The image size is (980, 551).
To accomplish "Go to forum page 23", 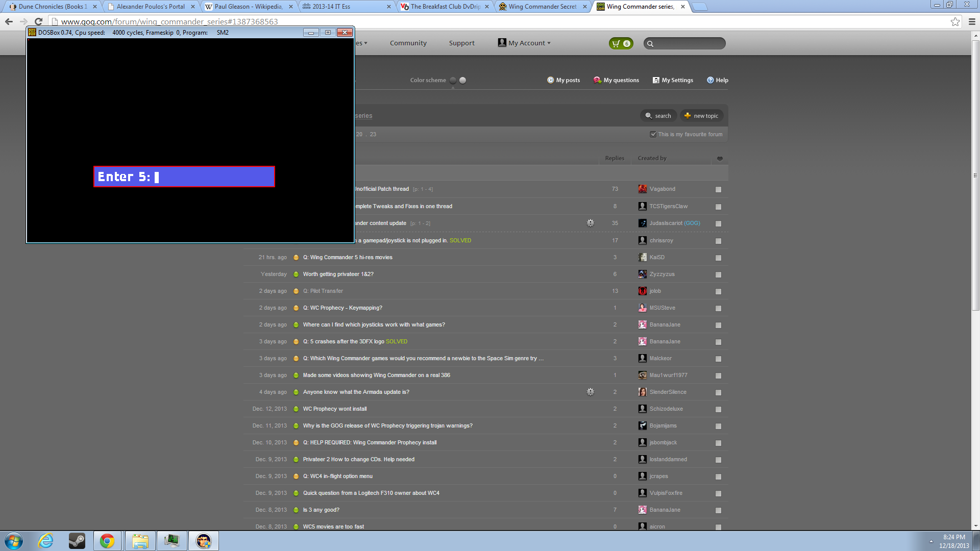I will point(373,134).
